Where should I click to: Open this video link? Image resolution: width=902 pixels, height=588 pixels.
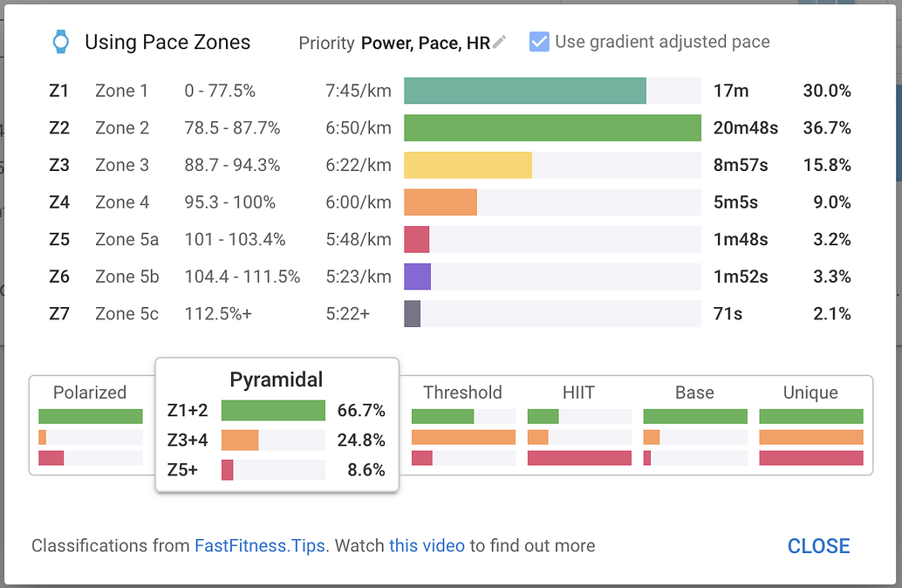[x=426, y=545]
